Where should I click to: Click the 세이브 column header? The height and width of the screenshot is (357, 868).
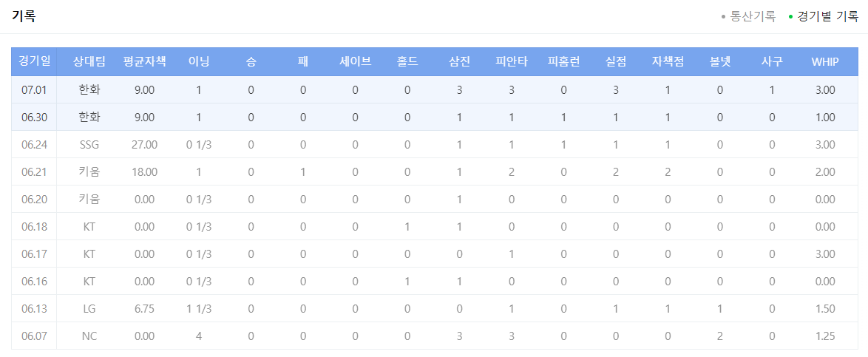(355, 61)
